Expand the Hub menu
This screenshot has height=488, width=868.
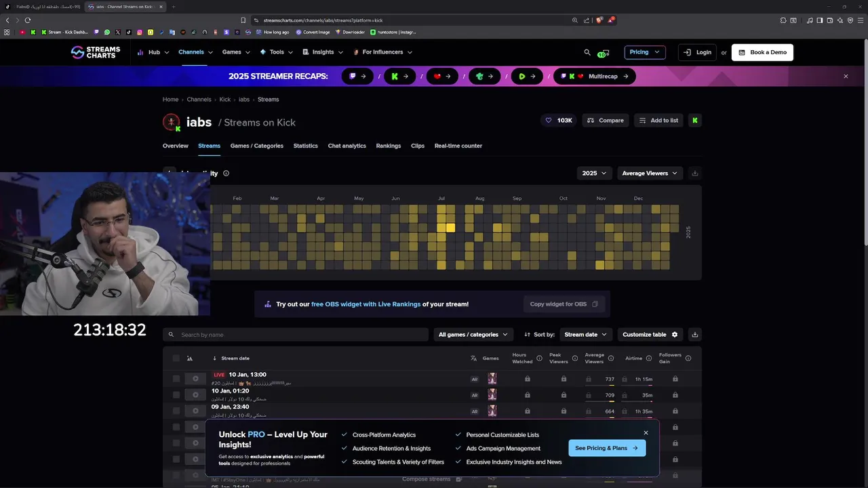point(154,52)
